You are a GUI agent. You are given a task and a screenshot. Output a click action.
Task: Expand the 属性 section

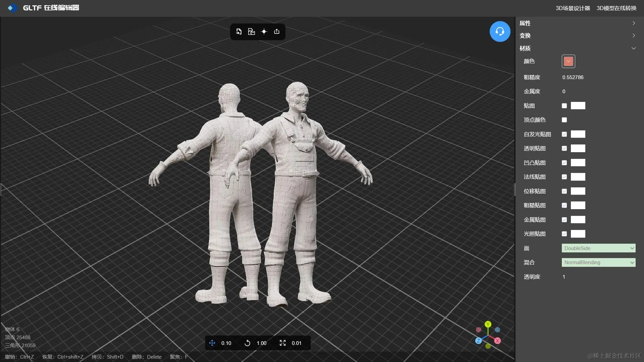[577, 23]
